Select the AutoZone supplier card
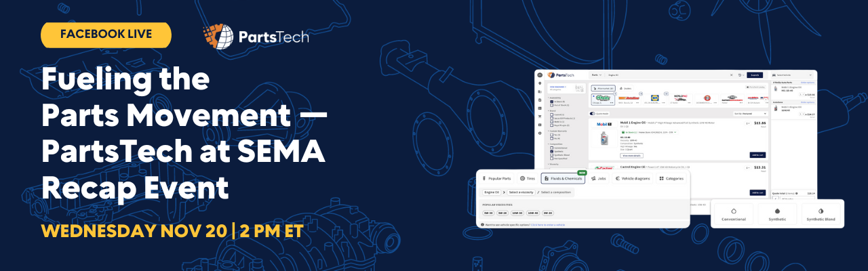868x271 pixels. pyautogui.click(x=629, y=100)
